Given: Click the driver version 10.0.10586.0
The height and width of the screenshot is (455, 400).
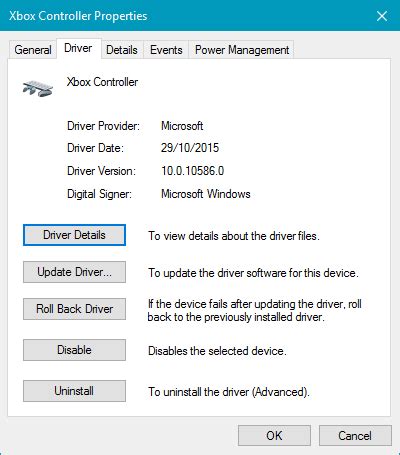Looking at the screenshot, I should click(x=193, y=171).
